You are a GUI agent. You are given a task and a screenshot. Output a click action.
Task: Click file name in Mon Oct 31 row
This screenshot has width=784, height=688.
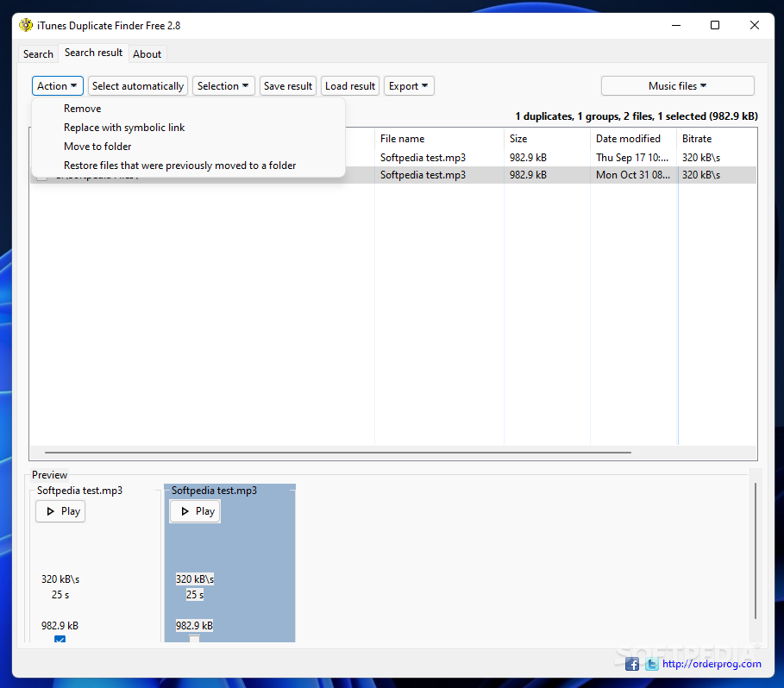point(423,175)
